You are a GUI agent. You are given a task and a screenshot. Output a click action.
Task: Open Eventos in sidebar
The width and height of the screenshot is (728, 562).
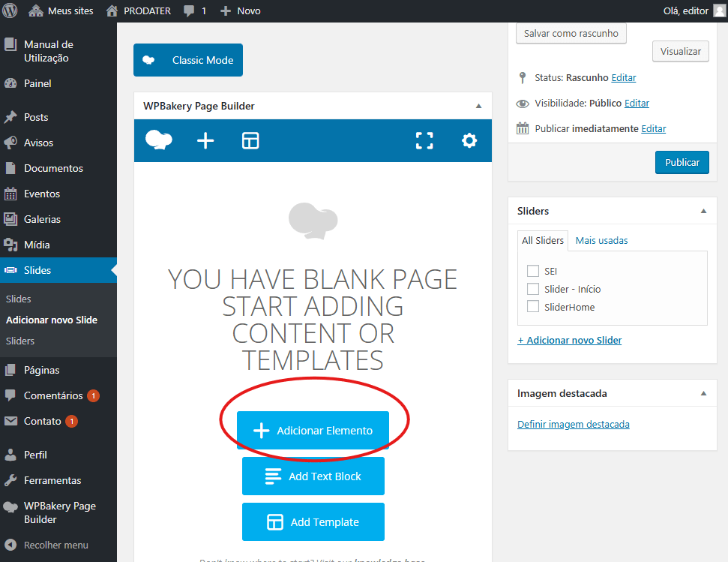point(58,194)
